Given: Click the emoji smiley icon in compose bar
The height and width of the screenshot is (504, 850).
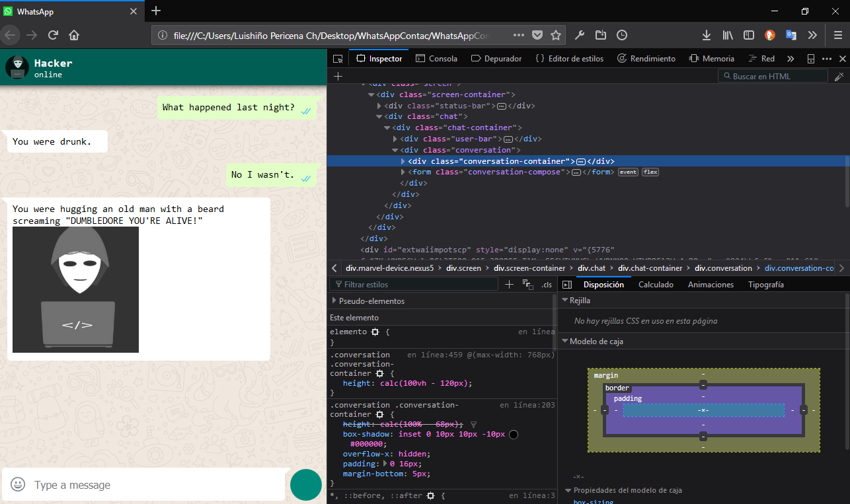Looking at the screenshot, I should 19,484.
